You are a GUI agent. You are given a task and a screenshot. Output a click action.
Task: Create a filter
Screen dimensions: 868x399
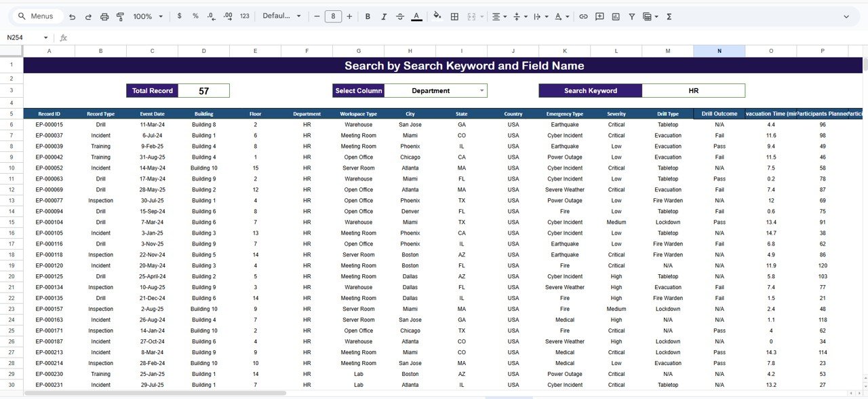click(x=631, y=16)
